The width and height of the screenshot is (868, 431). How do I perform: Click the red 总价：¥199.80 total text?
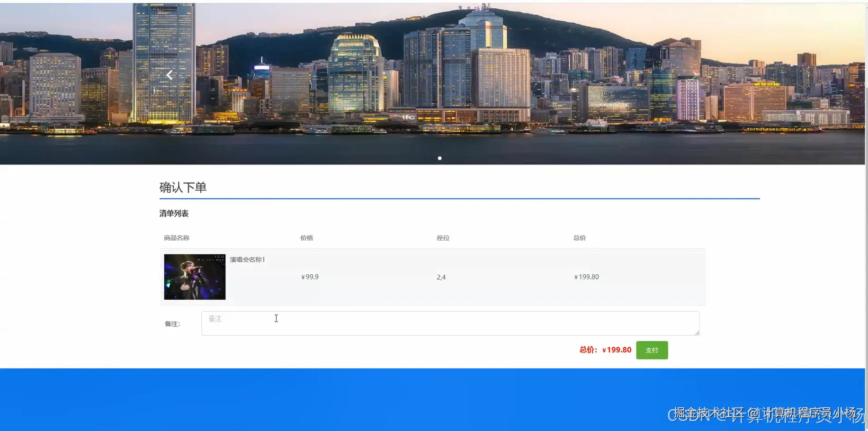click(x=605, y=350)
